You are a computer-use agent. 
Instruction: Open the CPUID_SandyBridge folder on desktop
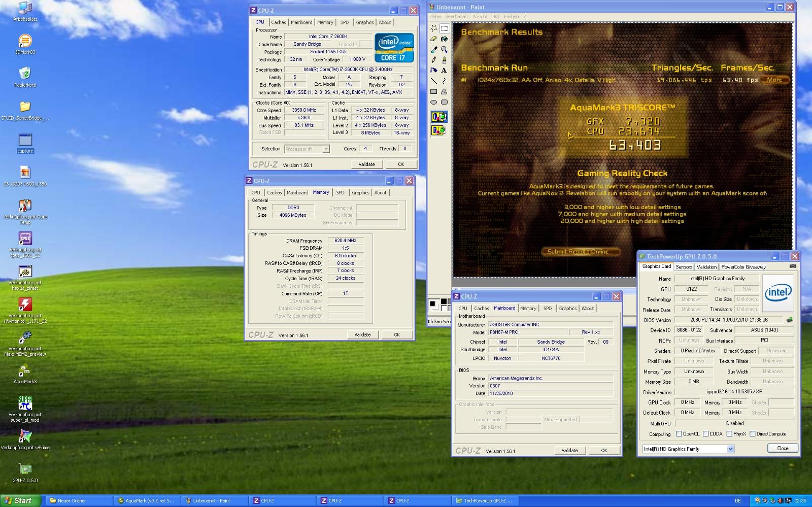pos(25,110)
